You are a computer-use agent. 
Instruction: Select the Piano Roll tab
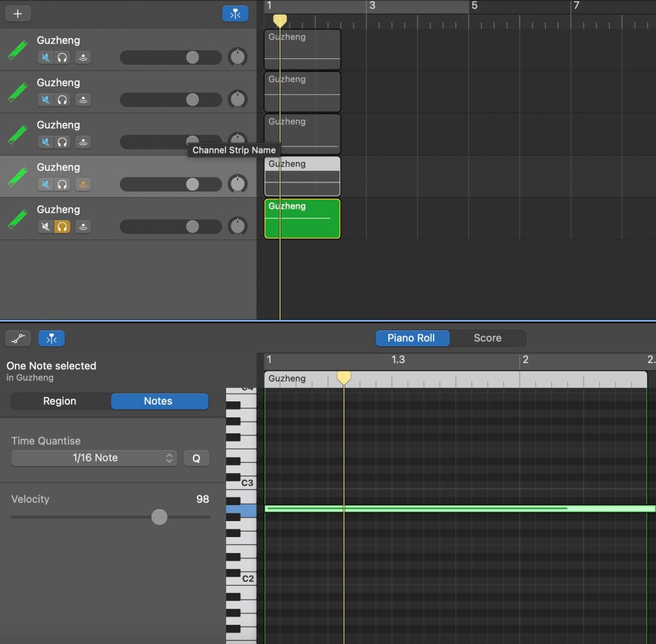[x=411, y=338]
